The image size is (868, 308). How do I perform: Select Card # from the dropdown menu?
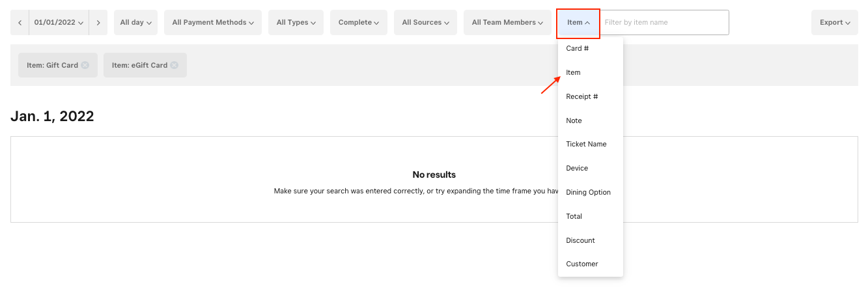[577, 49]
